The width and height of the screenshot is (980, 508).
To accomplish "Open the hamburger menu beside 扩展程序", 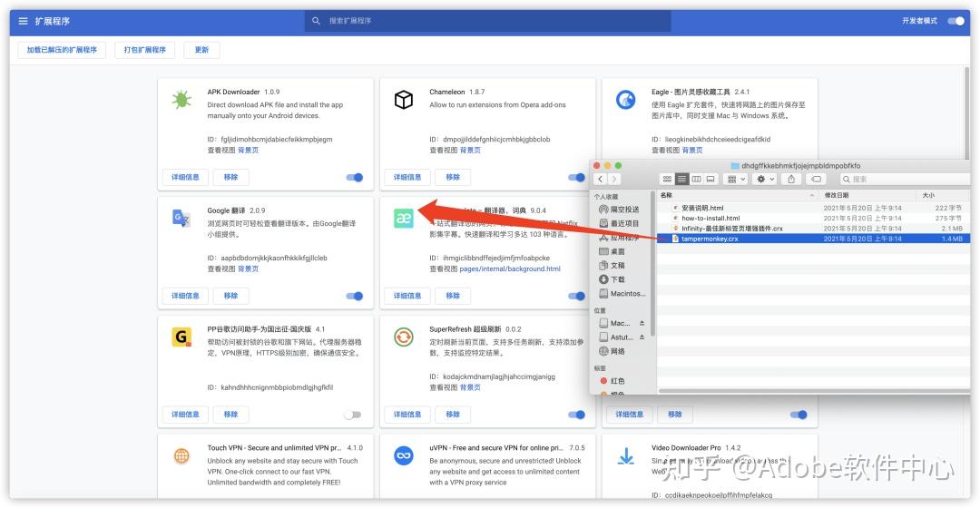I will click(x=23, y=21).
